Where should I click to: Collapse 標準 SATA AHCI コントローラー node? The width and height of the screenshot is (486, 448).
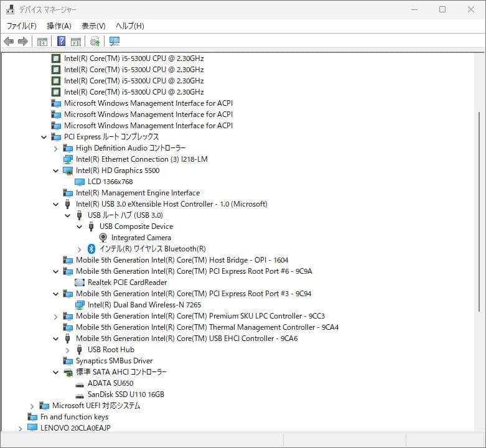[56, 373]
